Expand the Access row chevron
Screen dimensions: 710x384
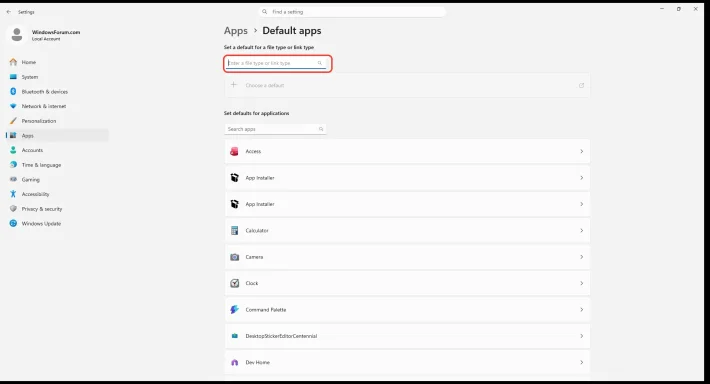(581, 151)
